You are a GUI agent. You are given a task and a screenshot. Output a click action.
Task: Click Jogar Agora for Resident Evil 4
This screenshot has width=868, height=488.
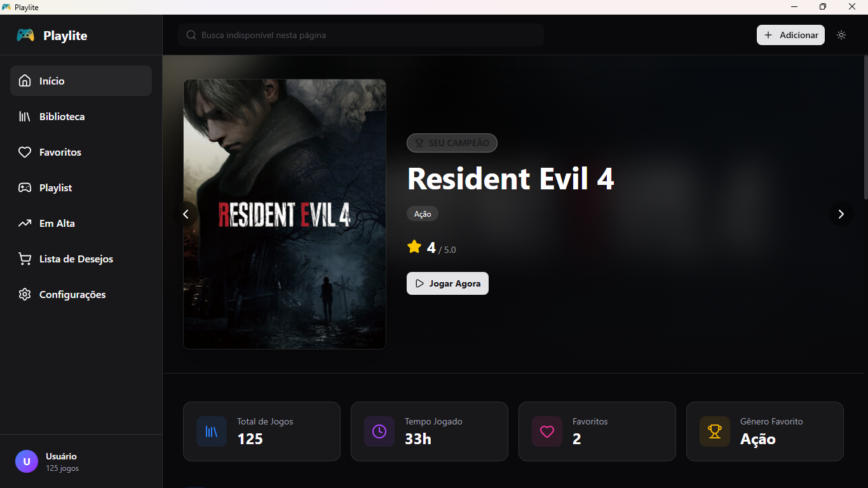pyautogui.click(x=447, y=283)
